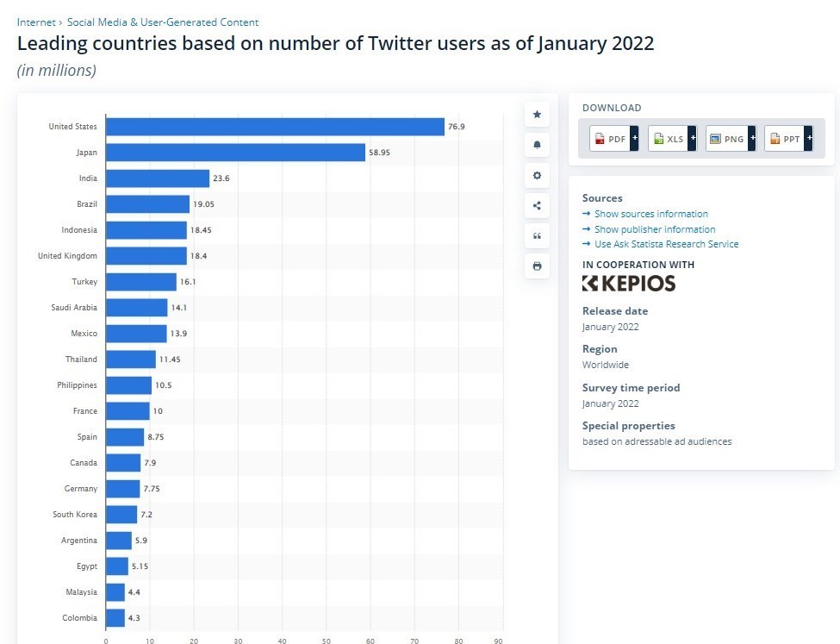Download chart as PNG
This screenshot has width=840, height=644.
730,139
